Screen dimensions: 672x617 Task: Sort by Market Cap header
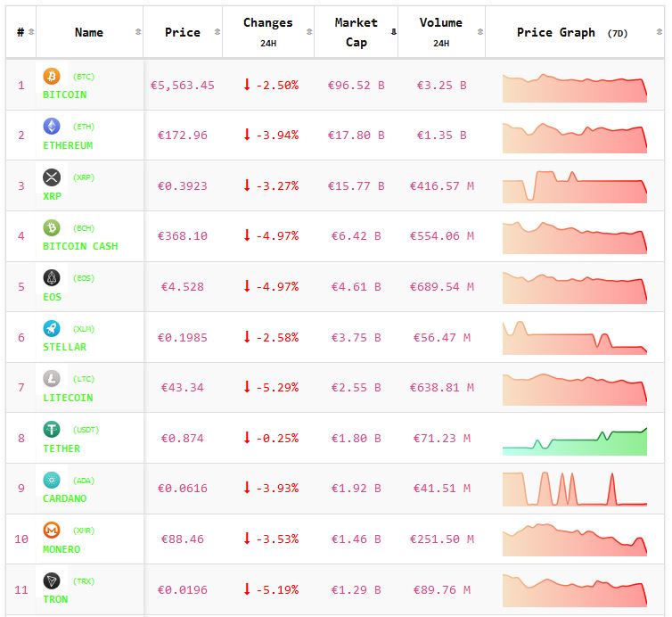pos(356,32)
